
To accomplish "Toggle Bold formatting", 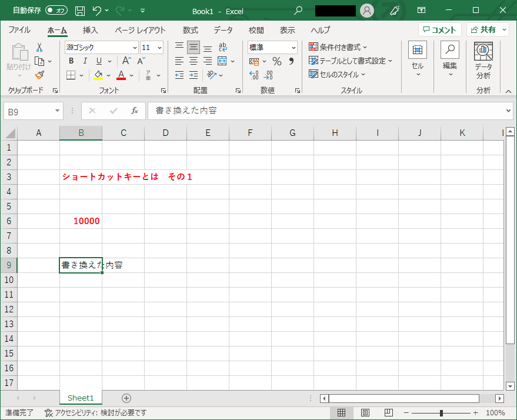I will click(x=71, y=61).
